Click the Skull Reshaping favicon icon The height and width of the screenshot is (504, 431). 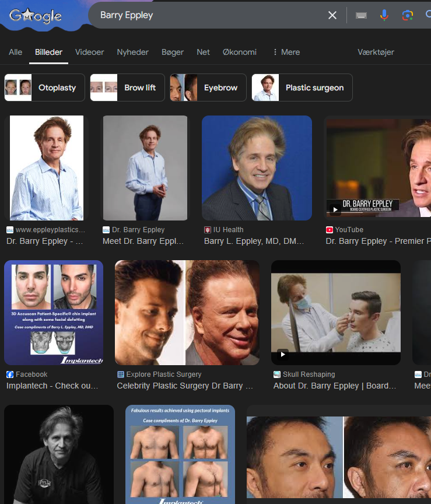pos(276,374)
